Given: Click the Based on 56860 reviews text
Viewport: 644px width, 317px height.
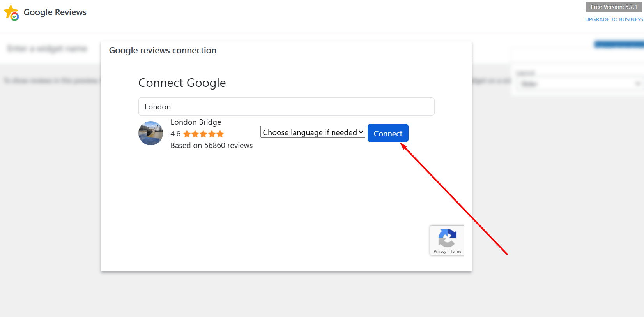Looking at the screenshot, I should [x=212, y=145].
